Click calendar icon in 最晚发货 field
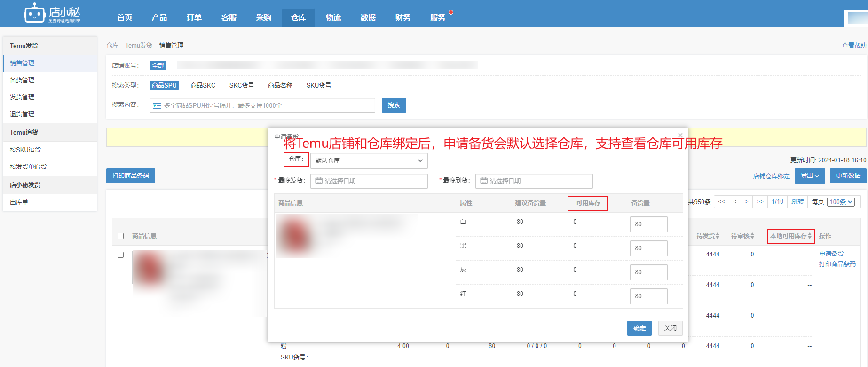 tap(319, 181)
